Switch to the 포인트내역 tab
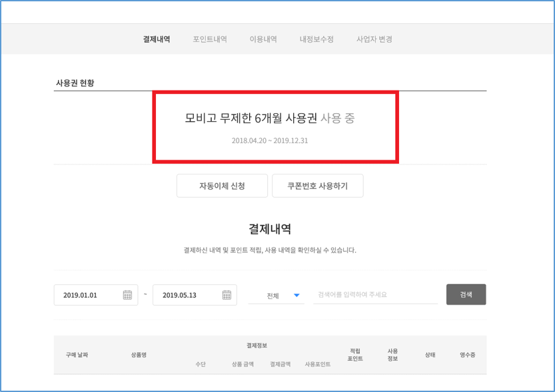Image resolution: width=555 pixels, height=392 pixels. [210, 39]
